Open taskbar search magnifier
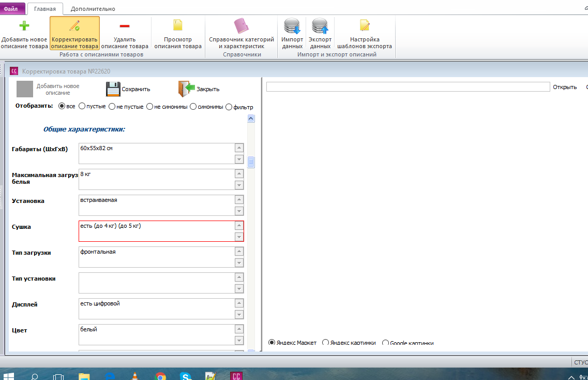Viewport: 588px width, 380px height. pyautogui.click(x=35, y=376)
